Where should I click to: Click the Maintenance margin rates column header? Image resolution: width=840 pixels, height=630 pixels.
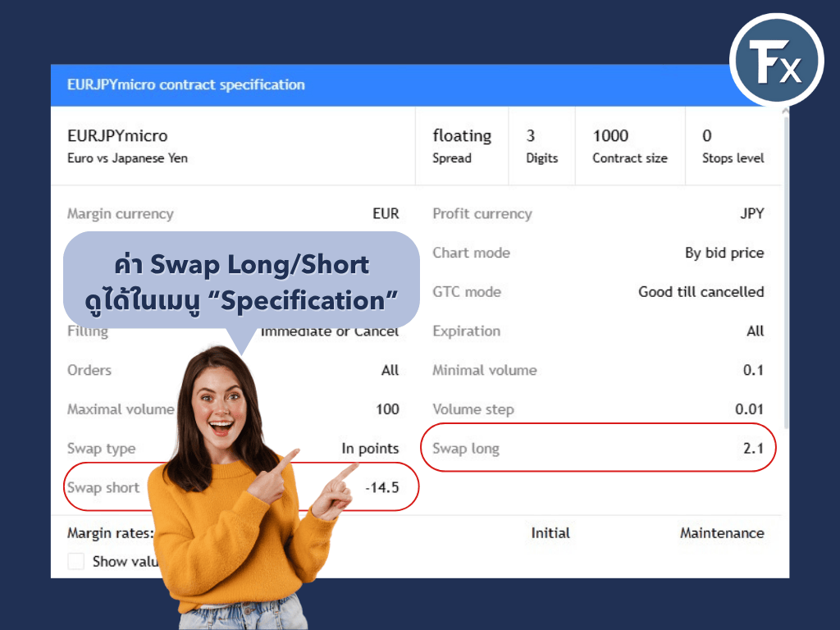click(x=722, y=533)
